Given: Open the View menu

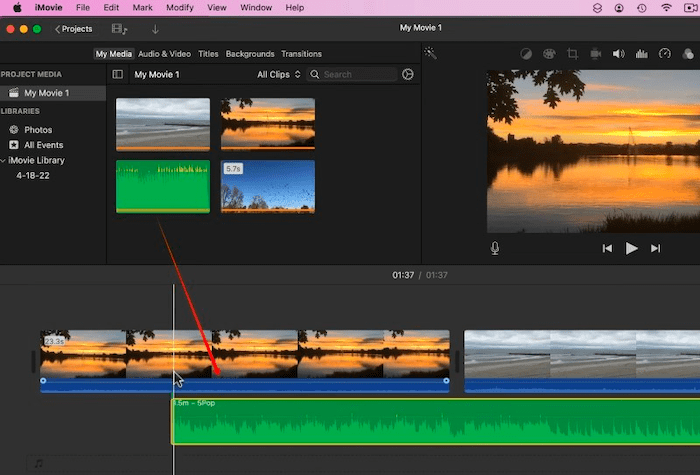Looking at the screenshot, I should pos(217,8).
